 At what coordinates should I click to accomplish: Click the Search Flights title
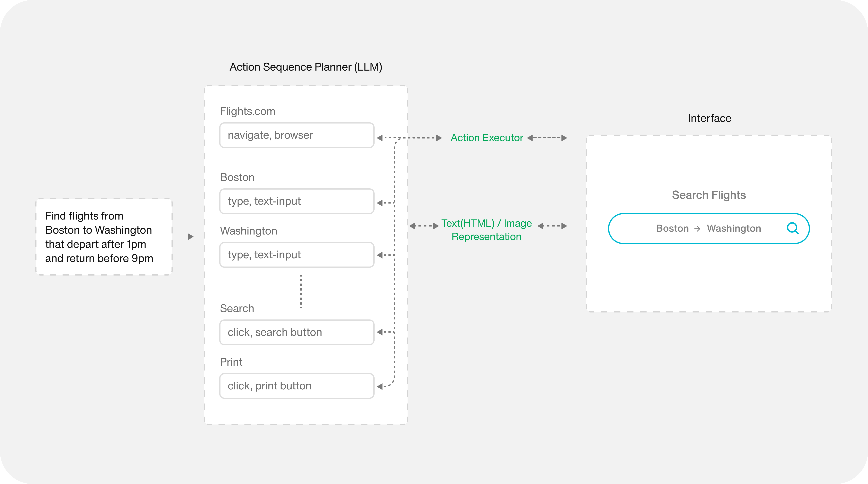(x=709, y=195)
